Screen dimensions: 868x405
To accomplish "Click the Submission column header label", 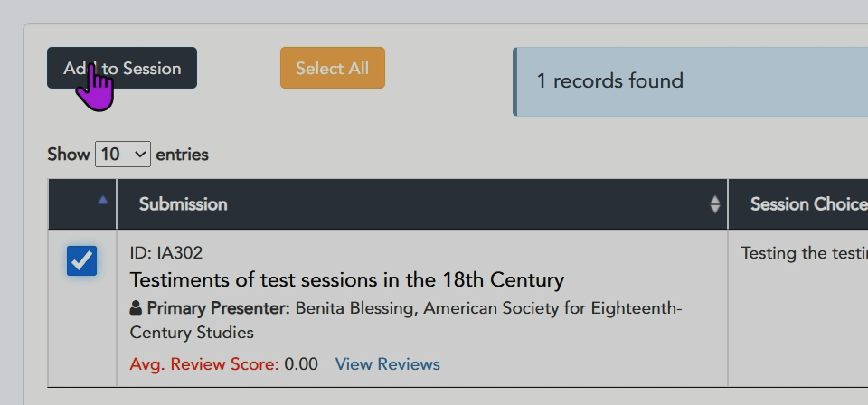I will (x=183, y=204).
